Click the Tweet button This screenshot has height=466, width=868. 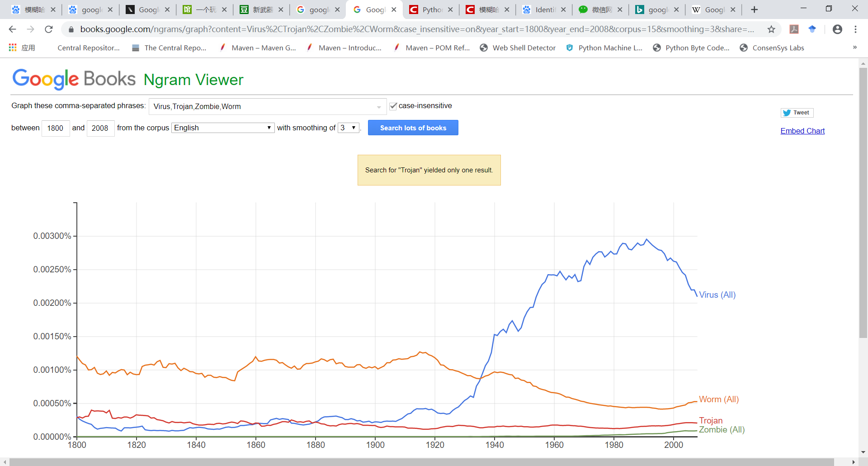(797, 113)
